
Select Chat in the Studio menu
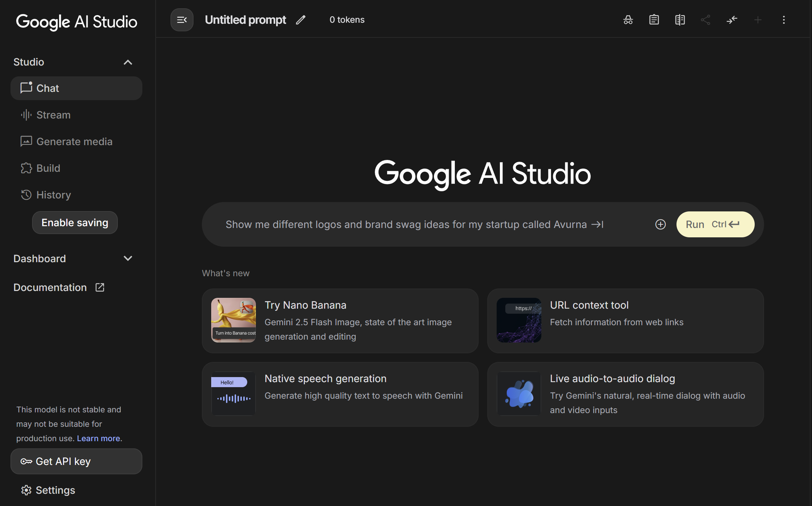pos(76,88)
